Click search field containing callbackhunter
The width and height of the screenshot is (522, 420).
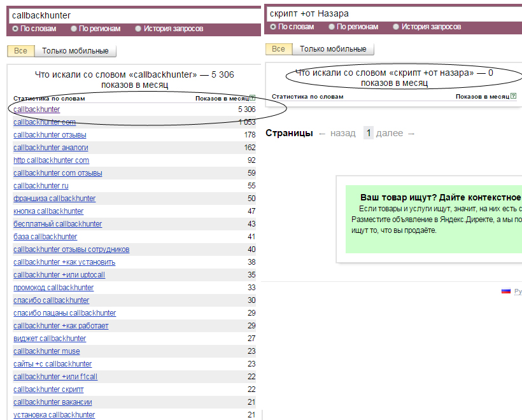(135, 15)
